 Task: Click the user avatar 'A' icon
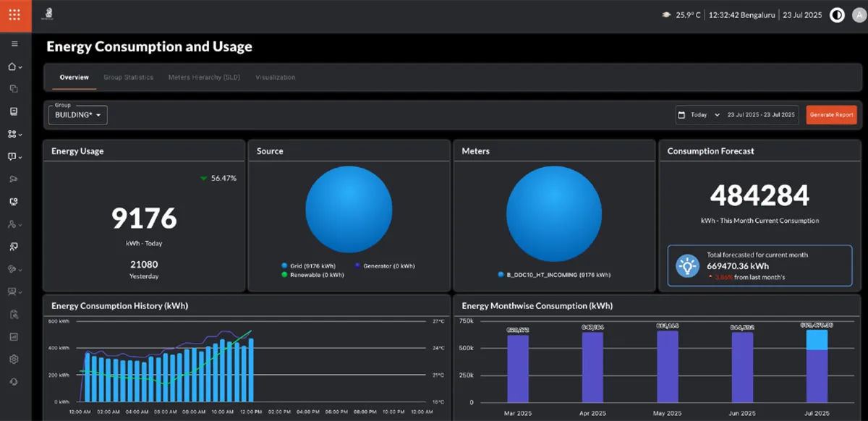[x=859, y=15]
